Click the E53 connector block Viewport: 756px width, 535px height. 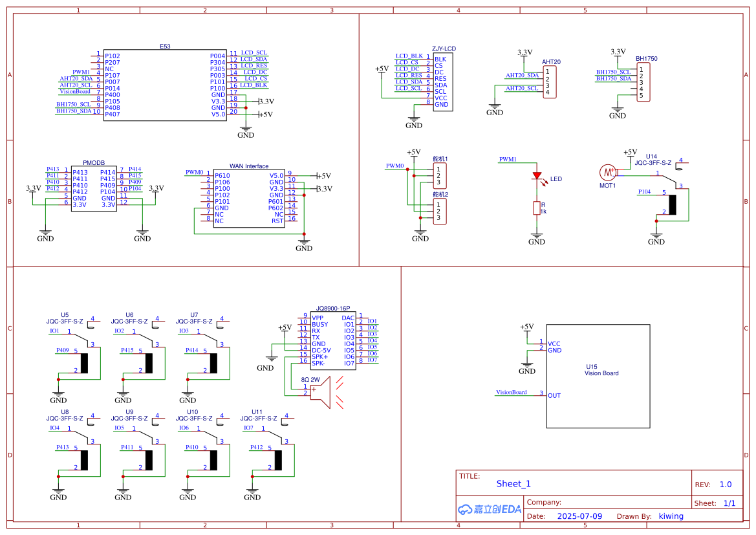coord(165,85)
